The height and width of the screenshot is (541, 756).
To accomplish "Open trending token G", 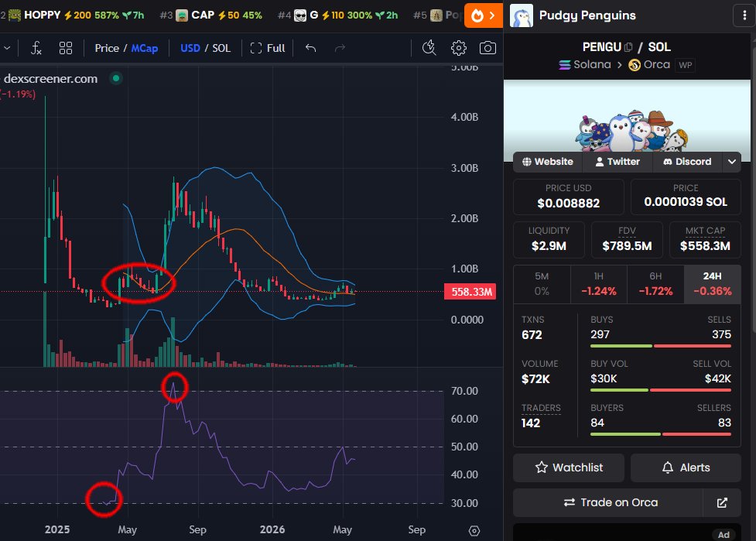I will point(338,15).
